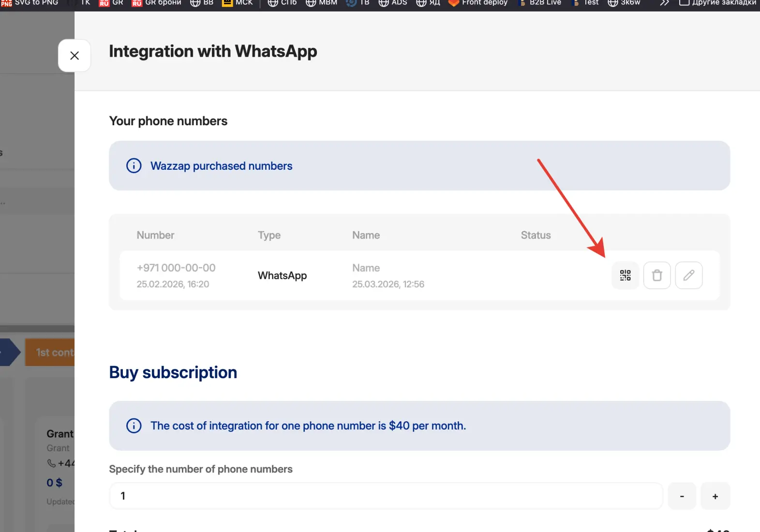This screenshot has height=532, width=760.
Task: Click the Status column header
Action: (536, 235)
